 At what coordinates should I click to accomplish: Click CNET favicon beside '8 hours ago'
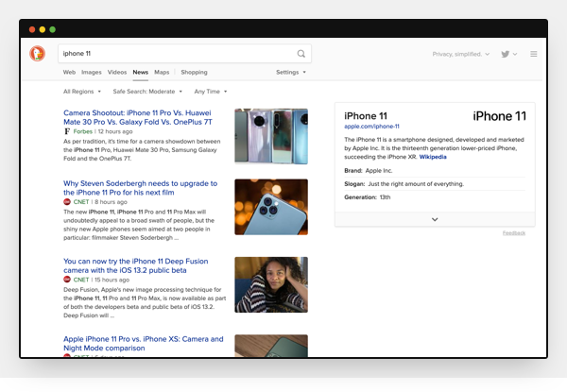tap(67, 202)
